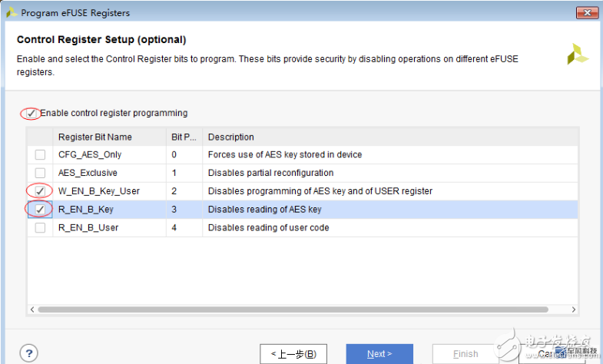Image resolution: width=603 pixels, height=364 pixels.
Task: Uncheck the W_EN_B_Key_User checkbox
Action: click(x=40, y=191)
